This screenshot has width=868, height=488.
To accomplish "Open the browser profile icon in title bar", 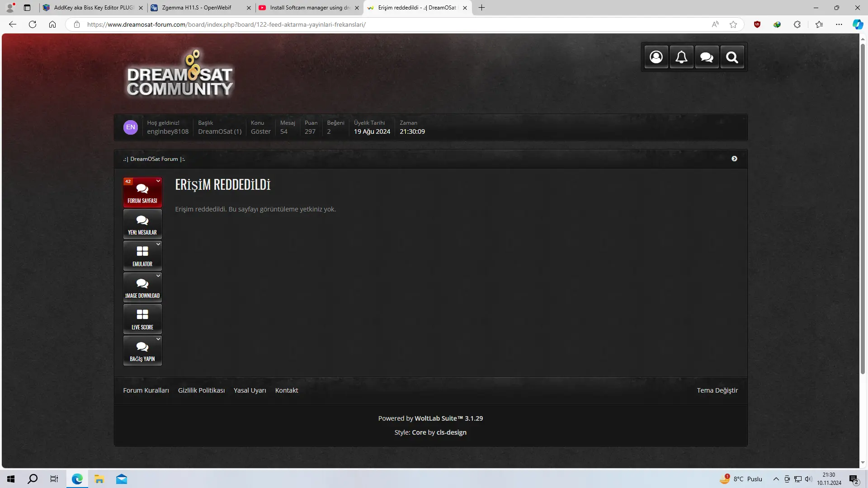I will pos(10,8).
